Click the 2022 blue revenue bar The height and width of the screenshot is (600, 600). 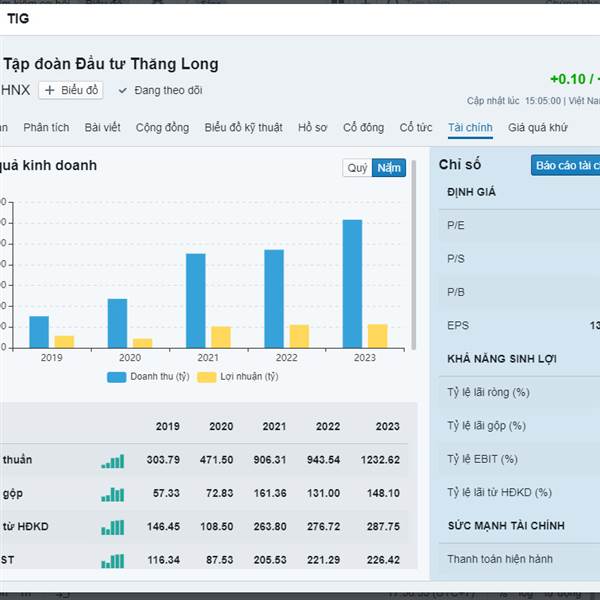(x=274, y=299)
